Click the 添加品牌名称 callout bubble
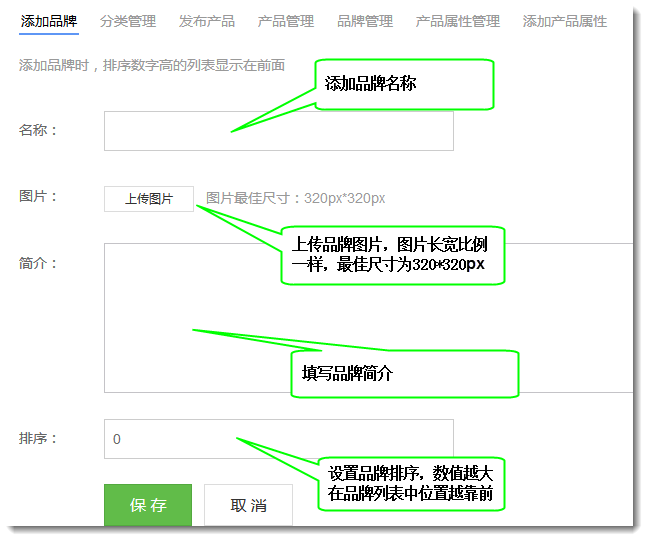Image resolution: width=648 pixels, height=541 pixels. click(405, 84)
